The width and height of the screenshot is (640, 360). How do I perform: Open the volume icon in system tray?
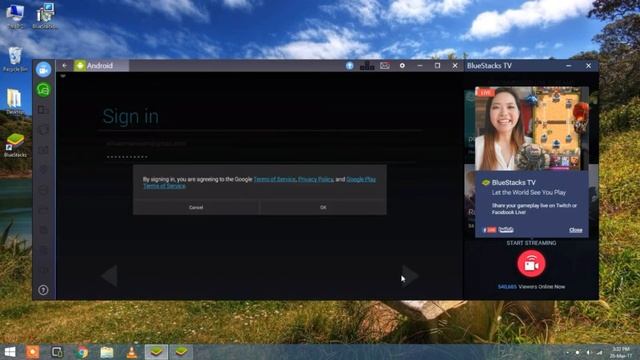click(x=588, y=352)
